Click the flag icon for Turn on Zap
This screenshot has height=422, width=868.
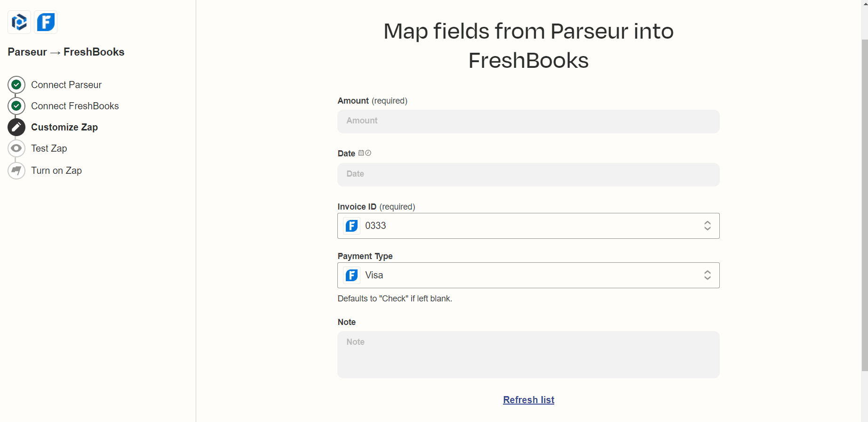(16, 170)
